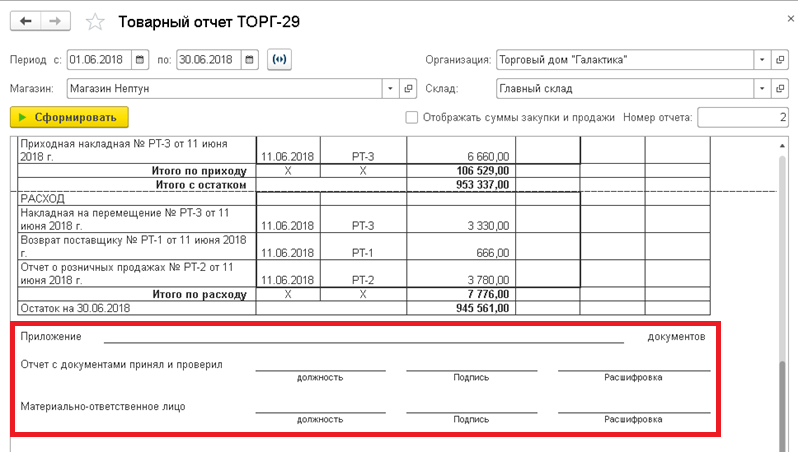Expand the Склад dropdown list

coord(762,89)
